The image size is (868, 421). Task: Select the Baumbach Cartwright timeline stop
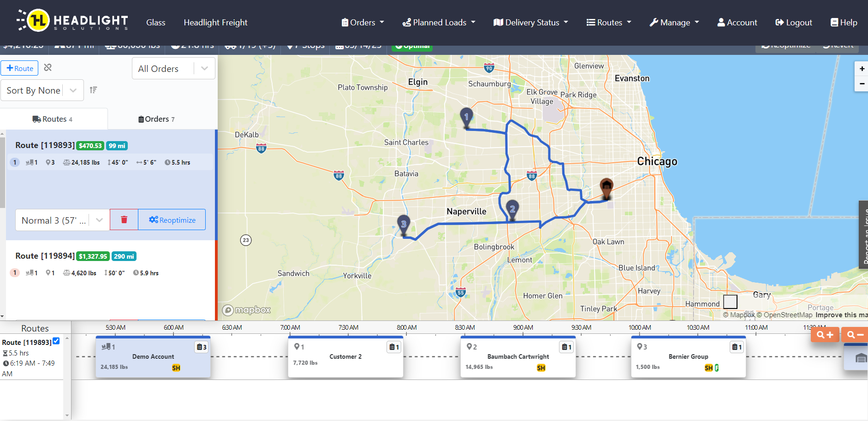coord(518,357)
